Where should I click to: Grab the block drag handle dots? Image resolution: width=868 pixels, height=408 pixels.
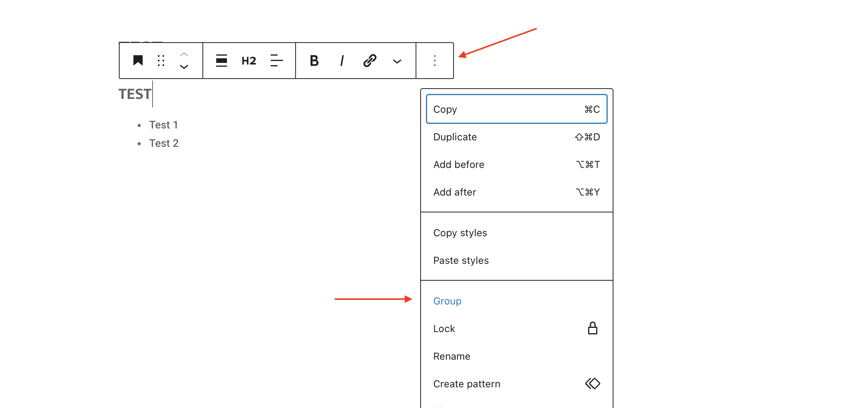pos(161,60)
